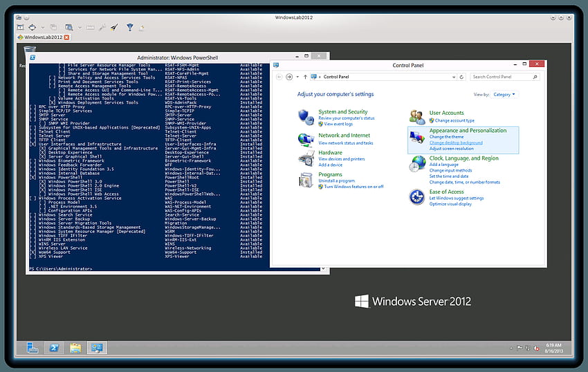Click the Appearance and Personalization icon

(417, 137)
